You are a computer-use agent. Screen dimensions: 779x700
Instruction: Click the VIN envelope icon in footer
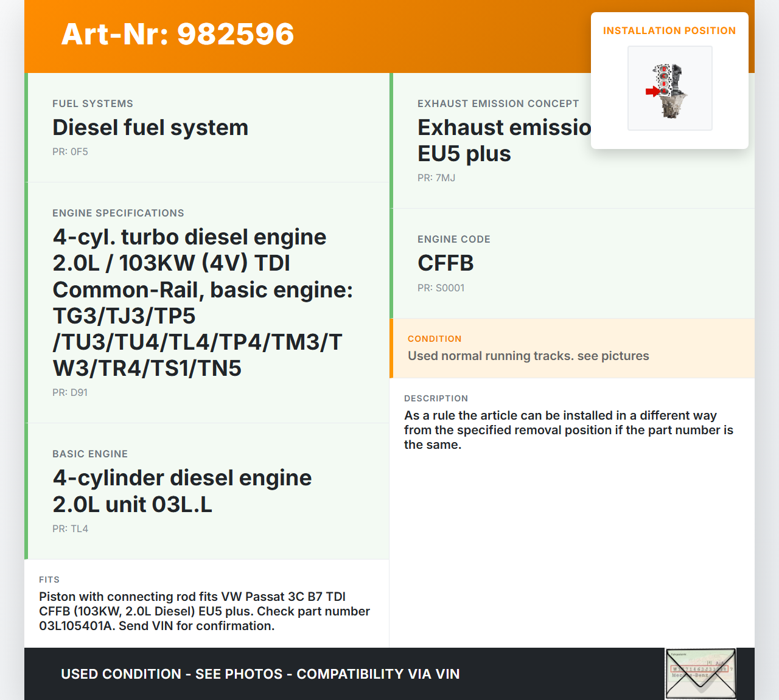[700, 673]
